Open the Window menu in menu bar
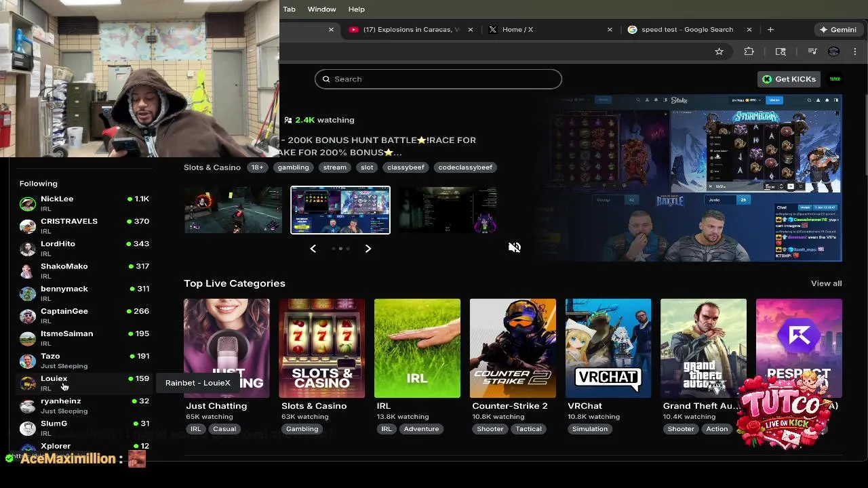 321,9
